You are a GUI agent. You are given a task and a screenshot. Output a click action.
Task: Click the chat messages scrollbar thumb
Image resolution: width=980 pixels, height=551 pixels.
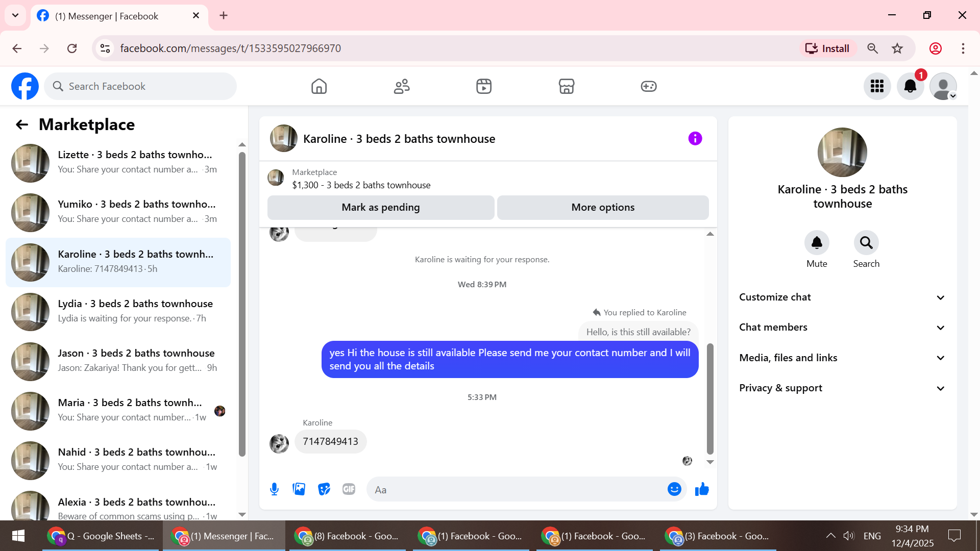point(709,398)
